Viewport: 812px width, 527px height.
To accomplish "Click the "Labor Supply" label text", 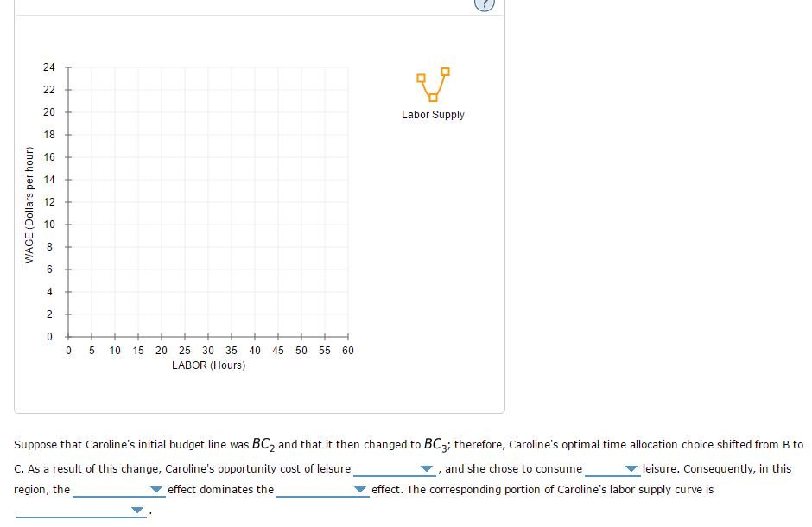I will [433, 115].
